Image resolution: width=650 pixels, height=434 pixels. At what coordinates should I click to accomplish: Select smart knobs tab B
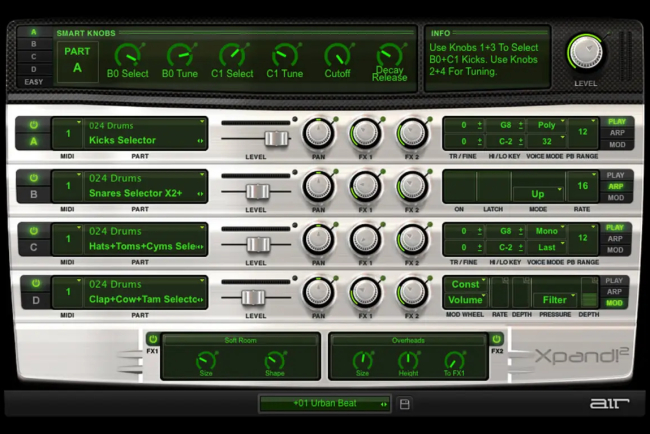tap(34, 44)
